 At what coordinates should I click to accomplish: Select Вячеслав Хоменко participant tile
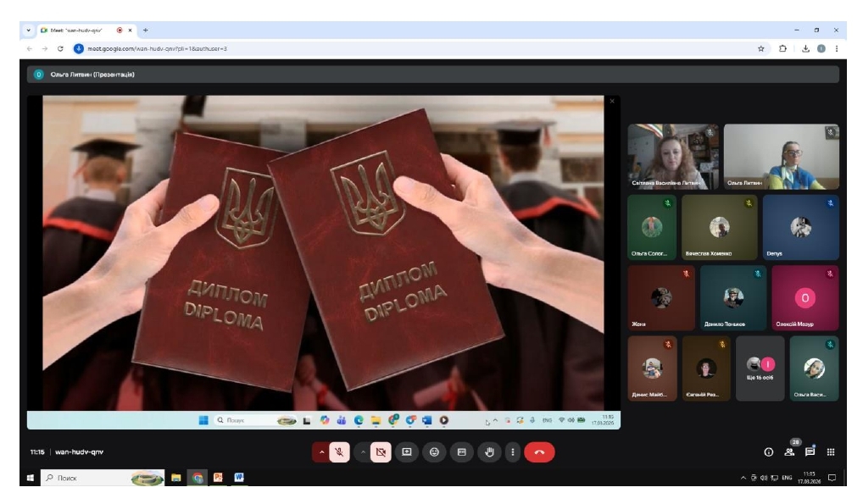click(x=720, y=227)
